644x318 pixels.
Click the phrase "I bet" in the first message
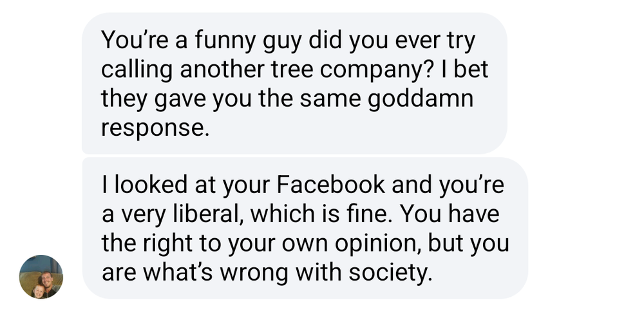coord(461,70)
